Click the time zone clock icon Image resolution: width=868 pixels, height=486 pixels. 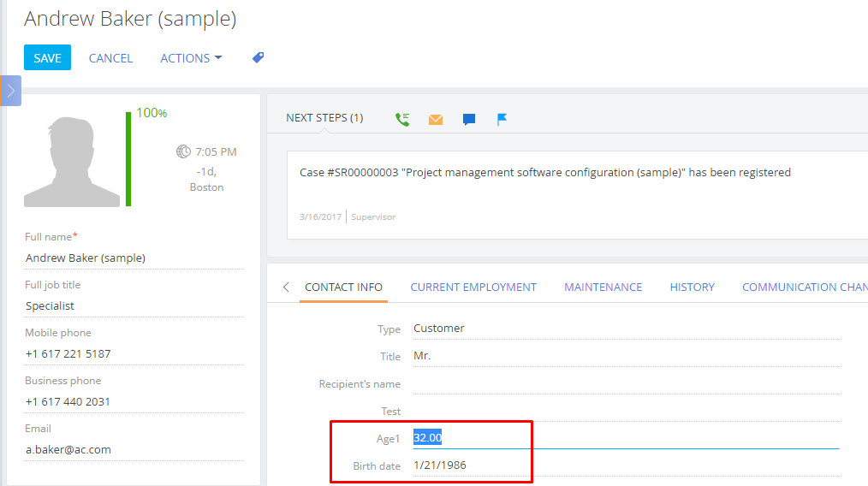tap(183, 151)
